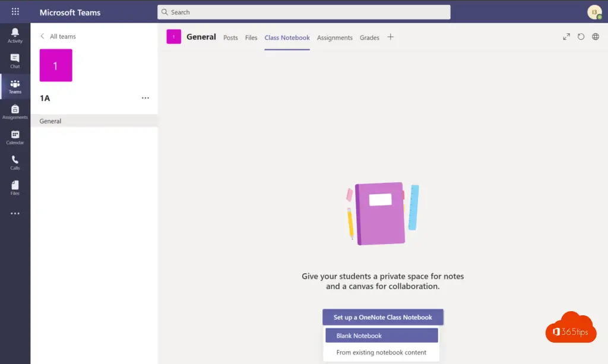Switch to the Grades tab
The height and width of the screenshot is (364, 608).
[x=369, y=37]
